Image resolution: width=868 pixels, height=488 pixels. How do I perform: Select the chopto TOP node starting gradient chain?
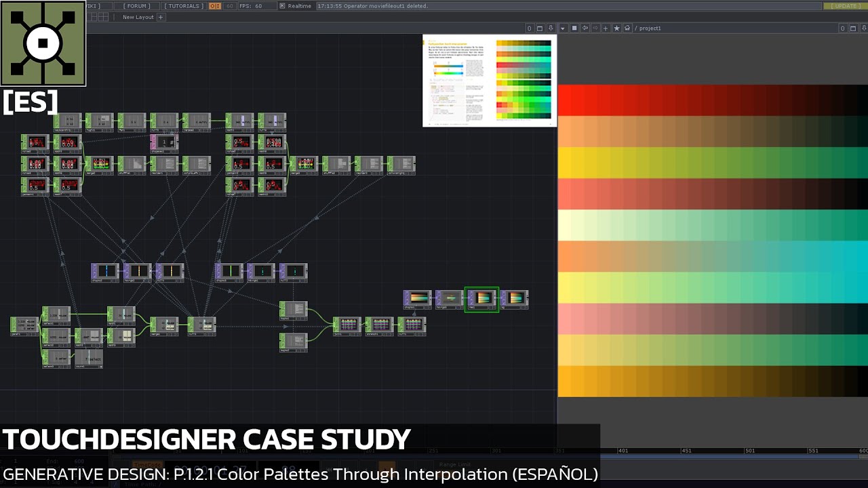tap(417, 299)
